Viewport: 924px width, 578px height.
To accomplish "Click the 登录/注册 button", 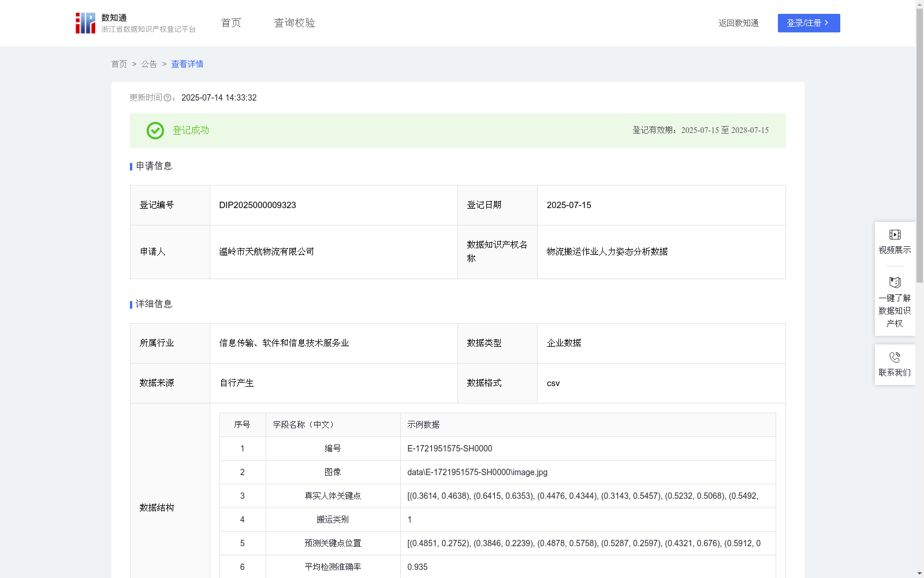I will point(808,23).
